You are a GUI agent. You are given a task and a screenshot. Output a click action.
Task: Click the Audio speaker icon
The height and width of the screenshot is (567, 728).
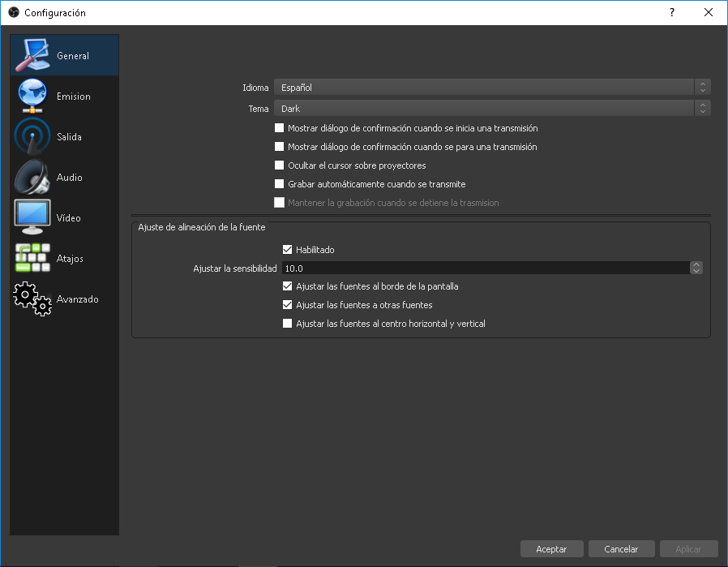click(x=32, y=177)
